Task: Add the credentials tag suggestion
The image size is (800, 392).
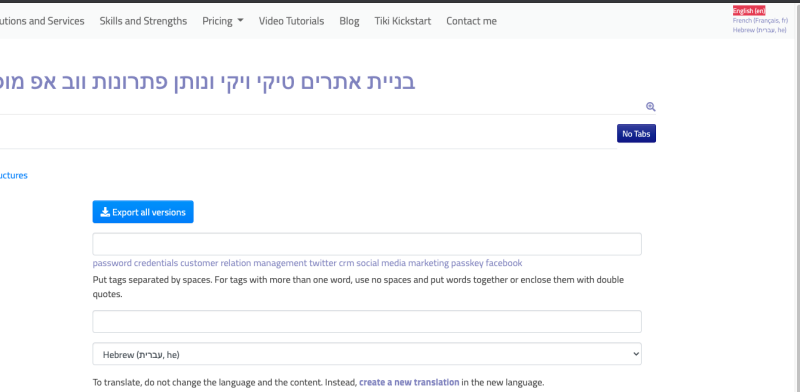Action: (x=156, y=263)
